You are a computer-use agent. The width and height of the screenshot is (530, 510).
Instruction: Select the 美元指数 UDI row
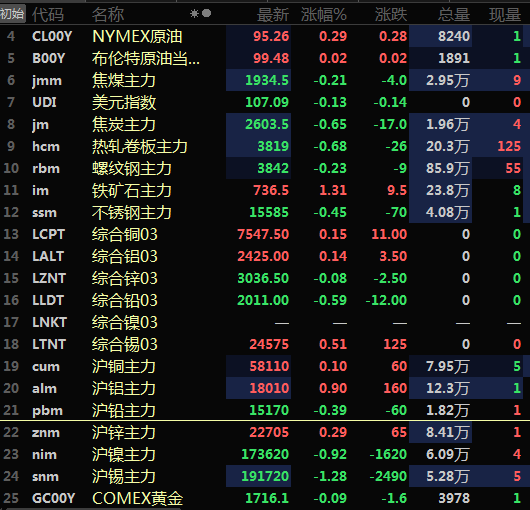point(265,102)
